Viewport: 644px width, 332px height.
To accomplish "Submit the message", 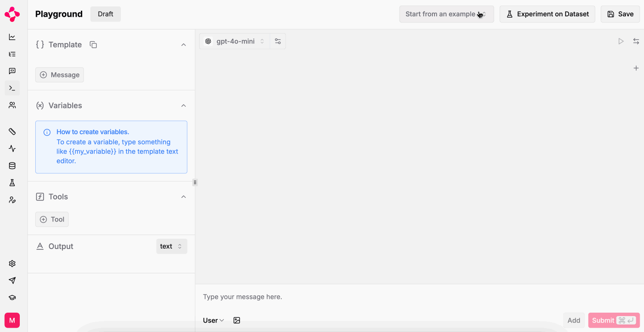I will (x=614, y=320).
